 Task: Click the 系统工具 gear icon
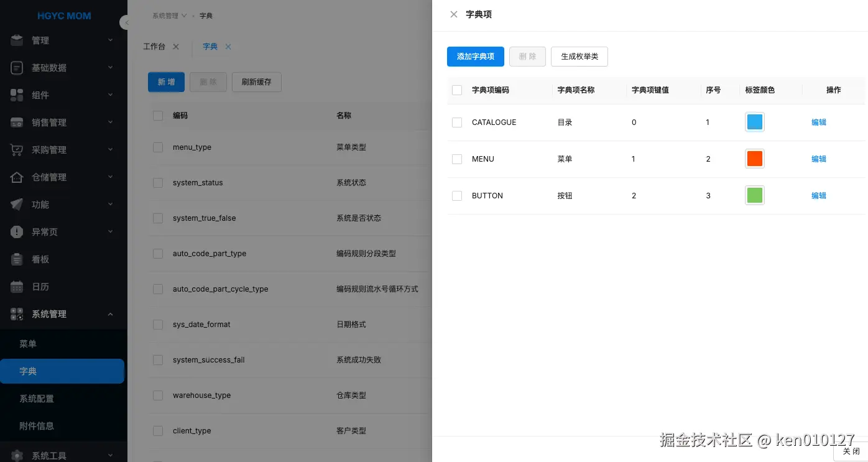pyautogui.click(x=17, y=456)
